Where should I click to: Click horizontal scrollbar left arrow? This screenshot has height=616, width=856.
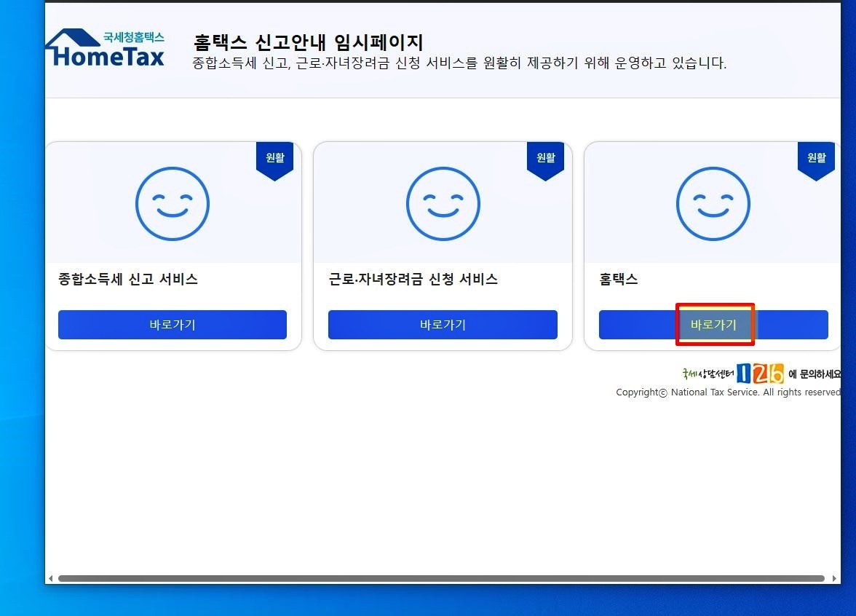(51, 578)
